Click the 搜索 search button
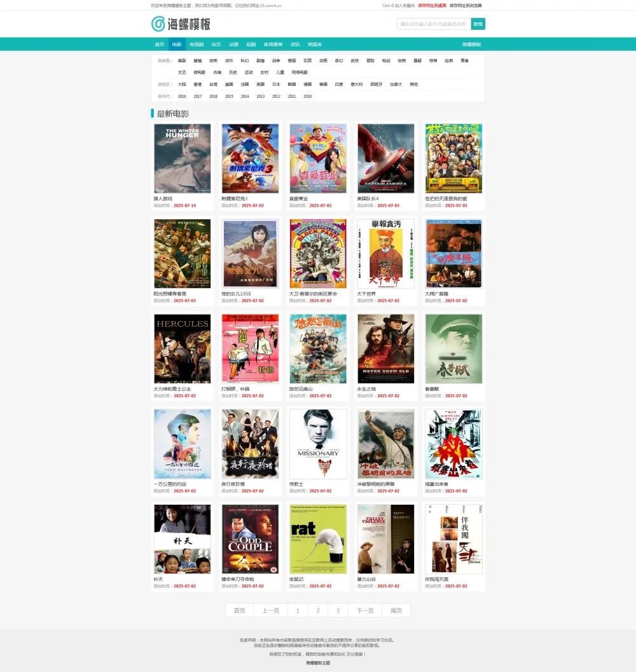 tap(478, 24)
